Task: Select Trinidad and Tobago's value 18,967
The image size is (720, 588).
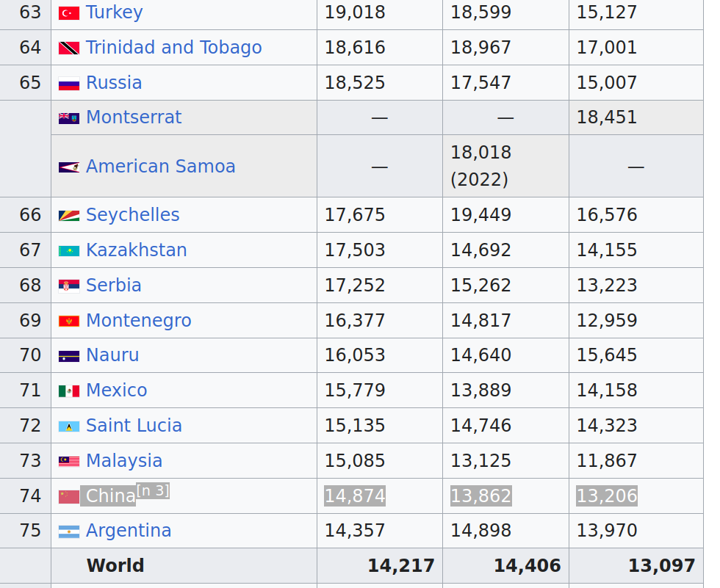Action: point(480,47)
